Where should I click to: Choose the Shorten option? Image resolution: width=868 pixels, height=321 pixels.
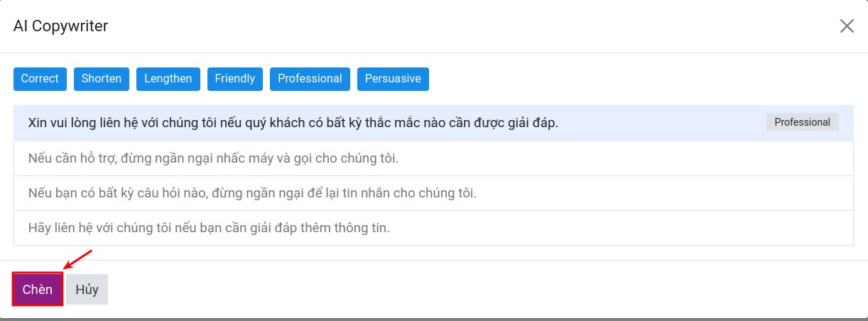[x=102, y=79]
